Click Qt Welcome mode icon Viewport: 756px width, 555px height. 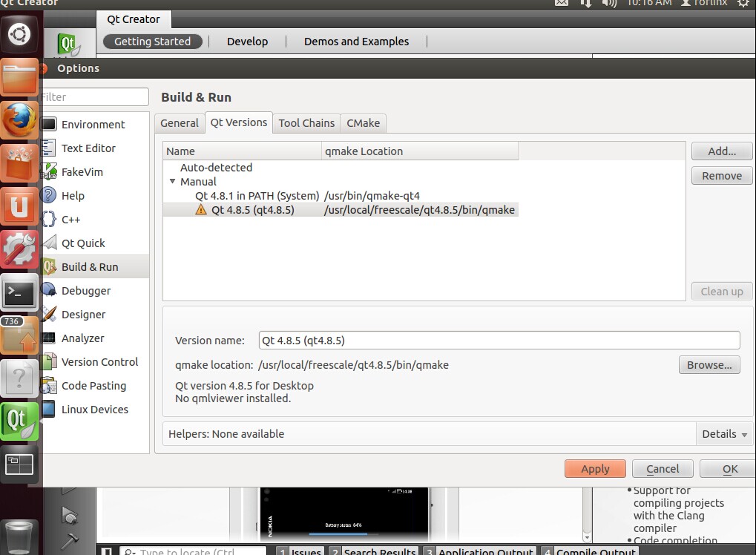click(x=68, y=45)
